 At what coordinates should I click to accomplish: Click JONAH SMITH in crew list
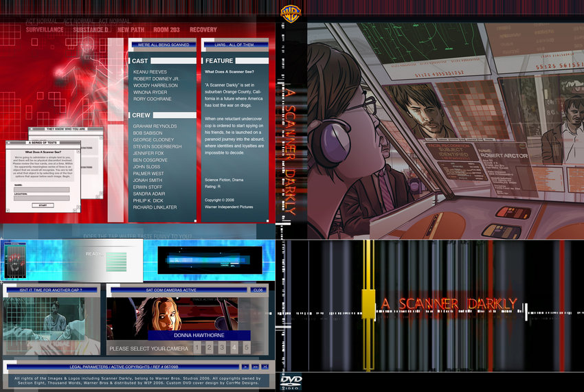[x=148, y=180]
